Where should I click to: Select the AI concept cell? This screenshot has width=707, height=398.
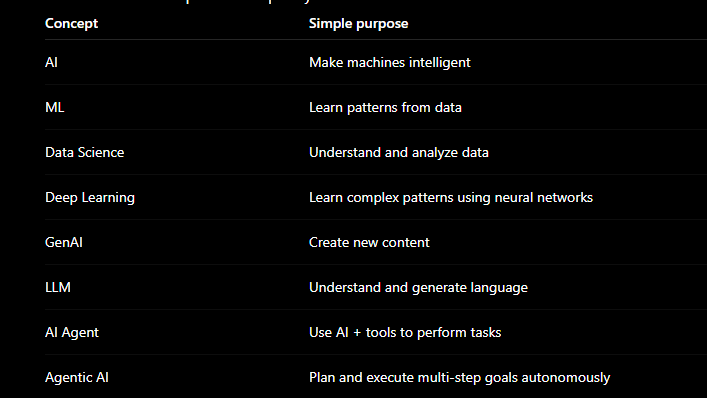[x=51, y=62]
